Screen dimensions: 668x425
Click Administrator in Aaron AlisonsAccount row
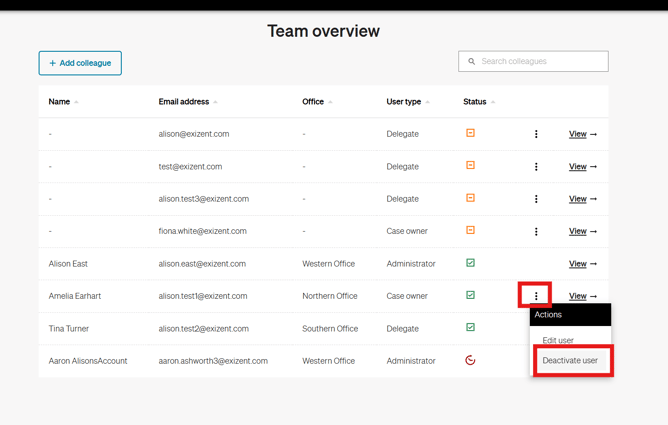coord(411,361)
